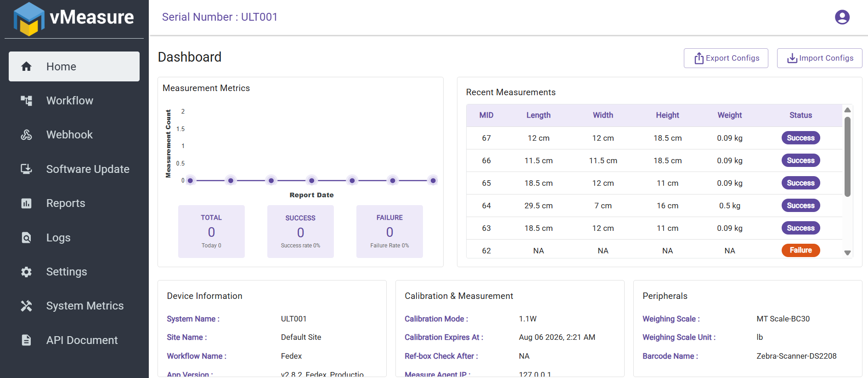Click the Software Update download icon
Viewport: 868px width, 378px height.
click(x=27, y=169)
